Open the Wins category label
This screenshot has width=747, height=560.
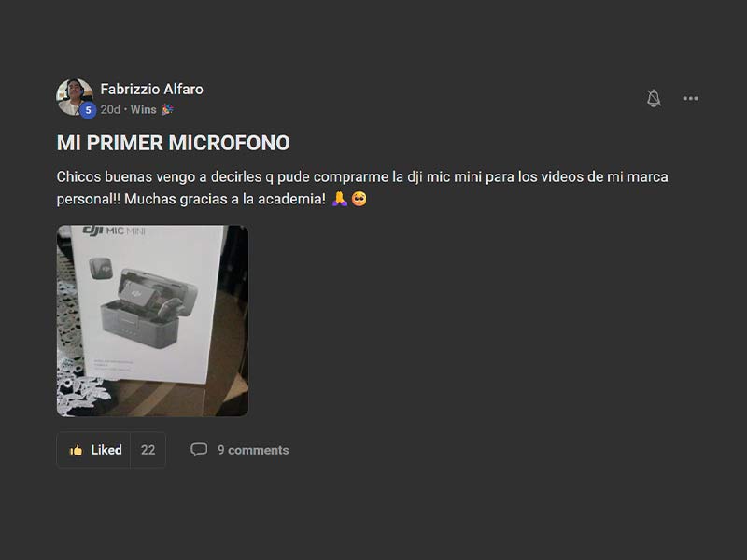tap(144, 109)
